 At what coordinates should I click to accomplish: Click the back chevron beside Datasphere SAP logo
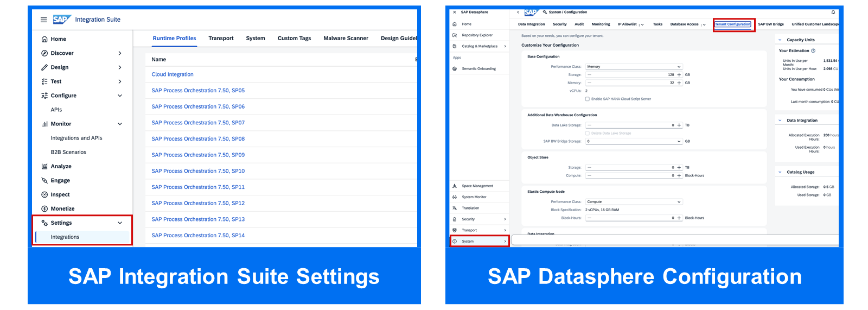pos(518,12)
